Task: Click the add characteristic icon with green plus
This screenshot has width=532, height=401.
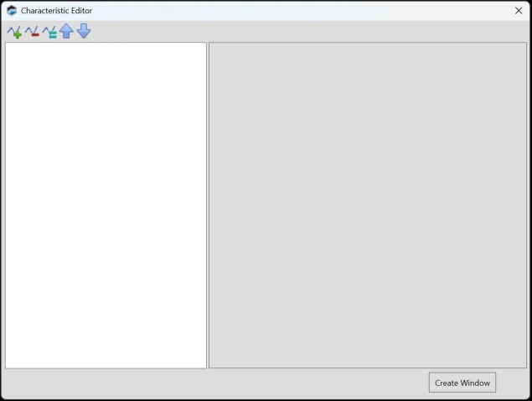Action: point(14,32)
